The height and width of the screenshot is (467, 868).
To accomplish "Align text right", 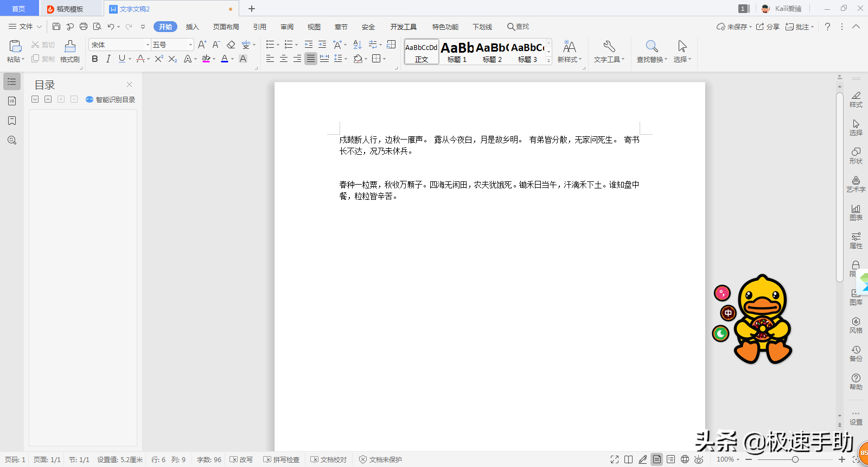I will click(x=297, y=59).
